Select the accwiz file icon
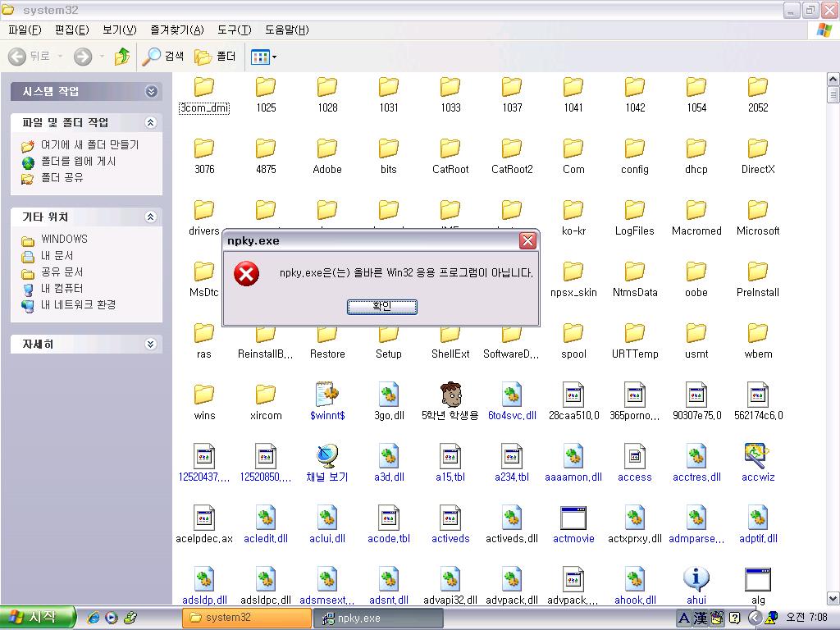840x630 pixels. 757,457
